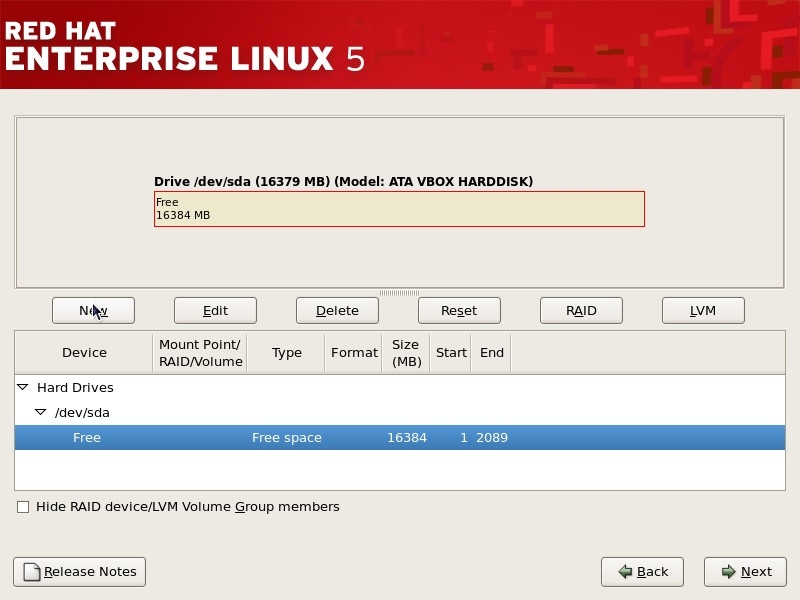Click the 'Free space' type cell
The image size is (800, 600).
point(287,437)
